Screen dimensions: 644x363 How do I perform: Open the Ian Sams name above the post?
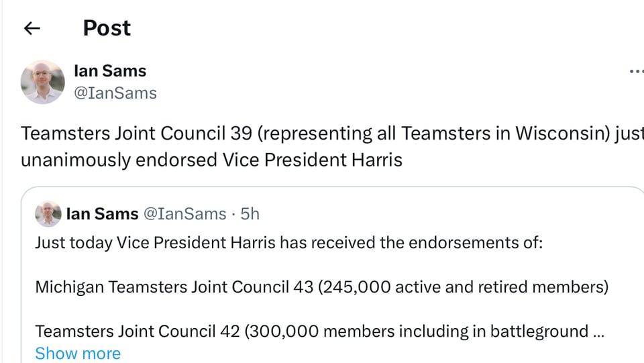coord(110,71)
